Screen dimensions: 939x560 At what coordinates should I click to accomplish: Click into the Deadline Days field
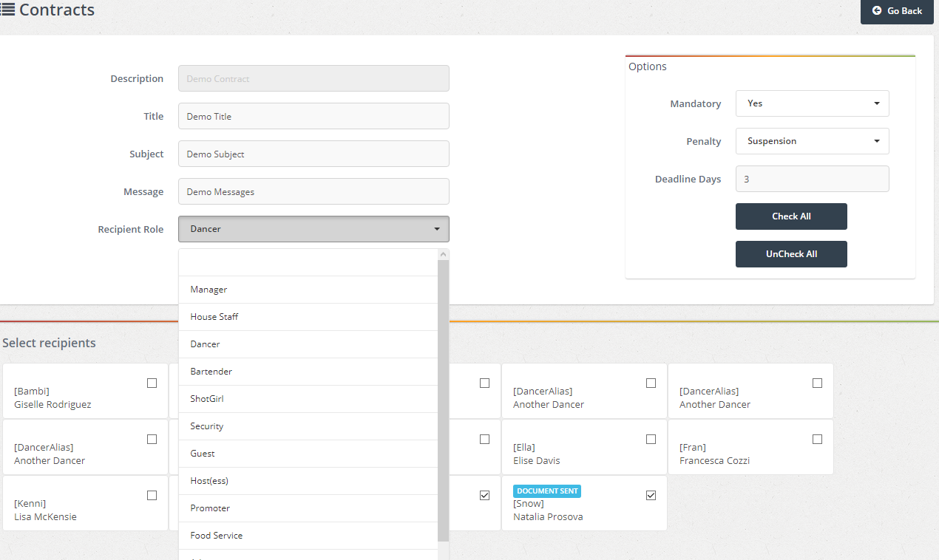tap(812, 179)
